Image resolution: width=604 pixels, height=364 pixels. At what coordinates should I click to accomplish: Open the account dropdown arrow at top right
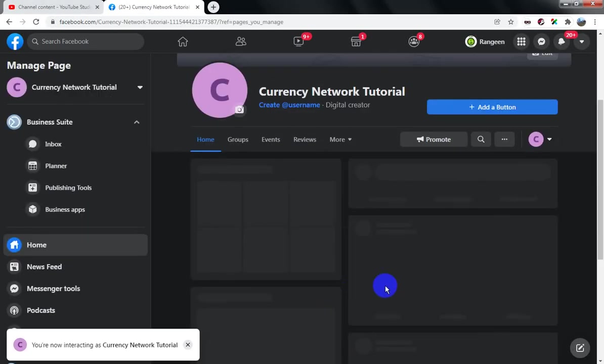tap(582, 41)
